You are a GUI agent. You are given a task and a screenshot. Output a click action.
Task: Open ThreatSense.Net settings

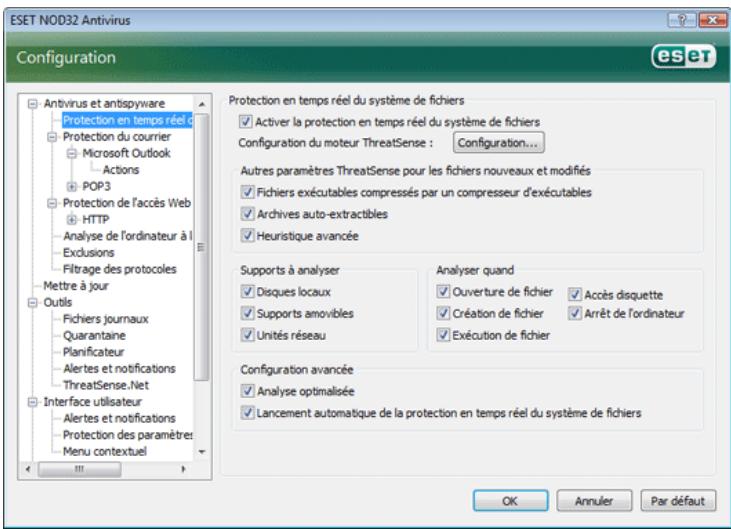coord(106,385)
